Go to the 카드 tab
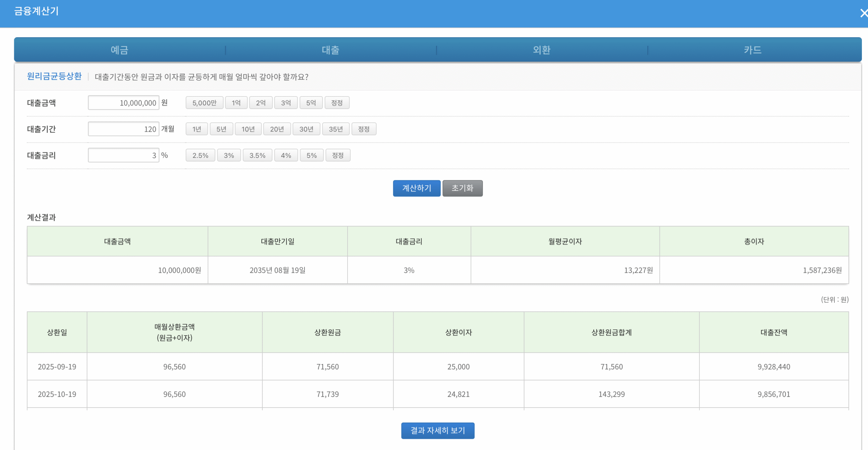The image size is (868, 450). (x=753, y=50)
